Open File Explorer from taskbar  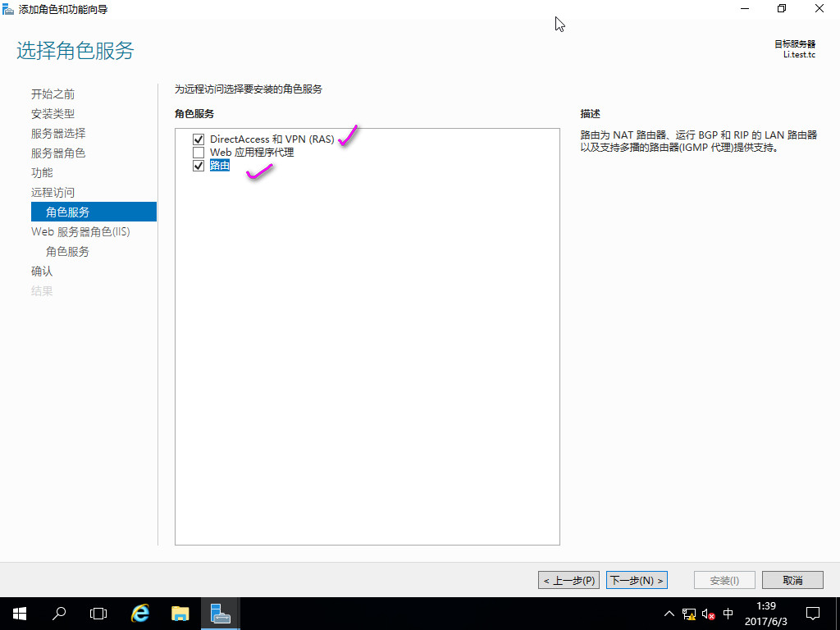click(180, 614)
